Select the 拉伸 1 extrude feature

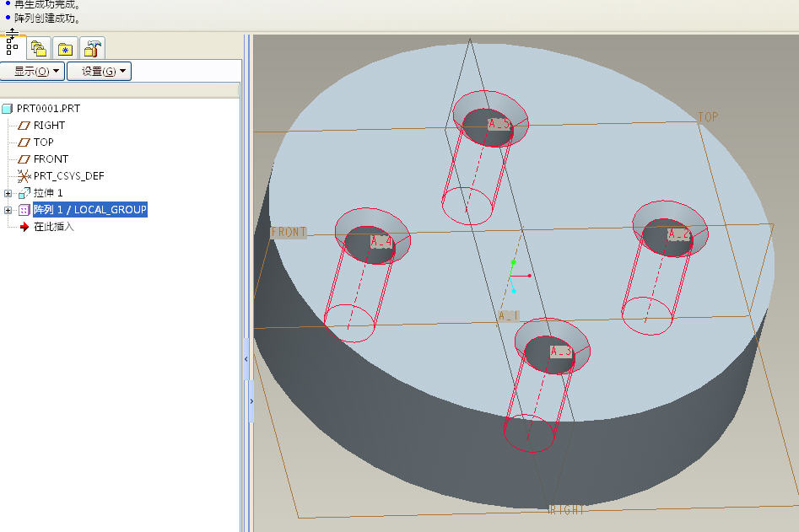pos(48,193)
